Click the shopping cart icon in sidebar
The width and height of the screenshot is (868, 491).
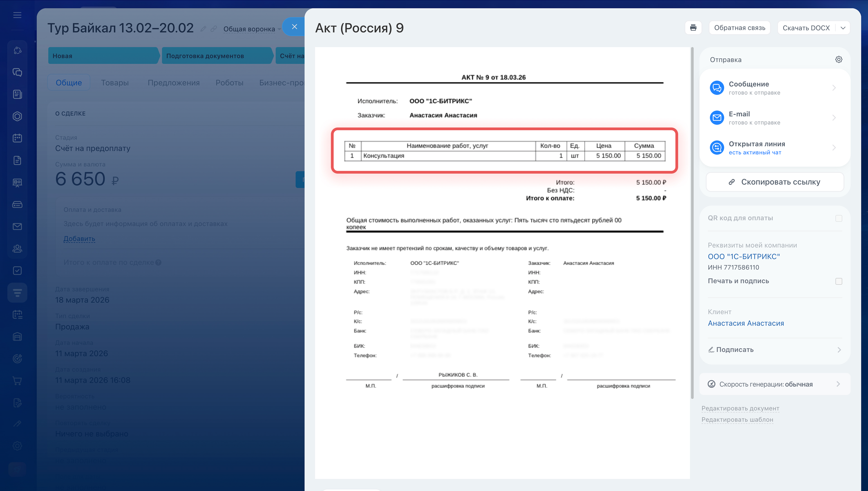point(17,381)
